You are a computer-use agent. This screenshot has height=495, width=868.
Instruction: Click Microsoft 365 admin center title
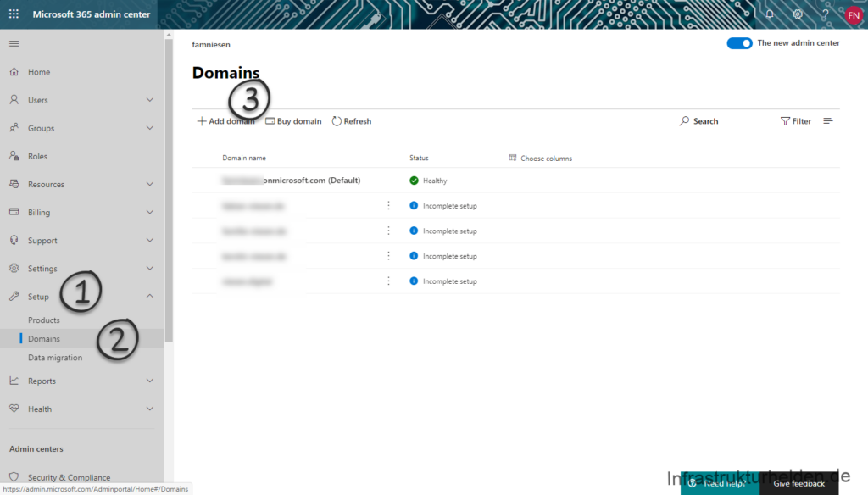[92, 14]
